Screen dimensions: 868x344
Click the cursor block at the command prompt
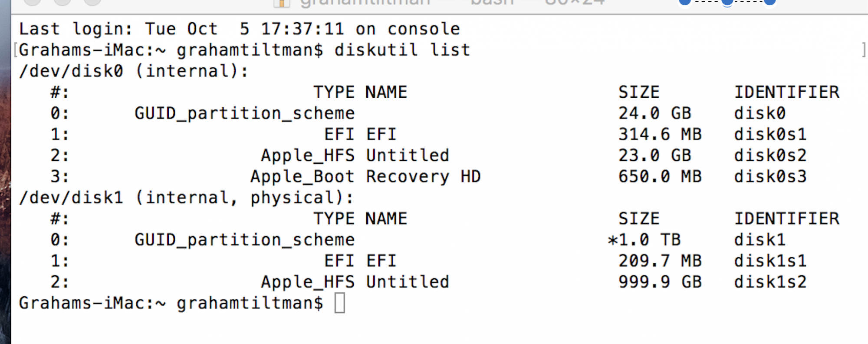tap(340, 303)
